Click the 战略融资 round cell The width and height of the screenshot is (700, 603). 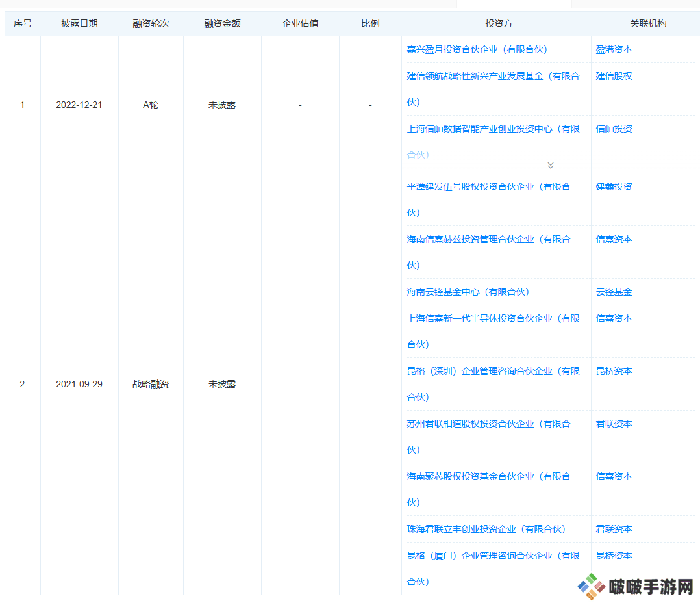pyautogui.click(x=151, y=384)
